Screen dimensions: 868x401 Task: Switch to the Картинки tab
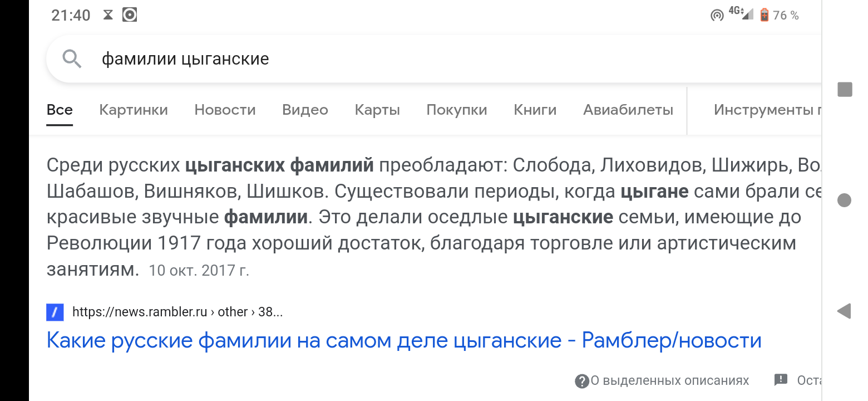[134, 110]
